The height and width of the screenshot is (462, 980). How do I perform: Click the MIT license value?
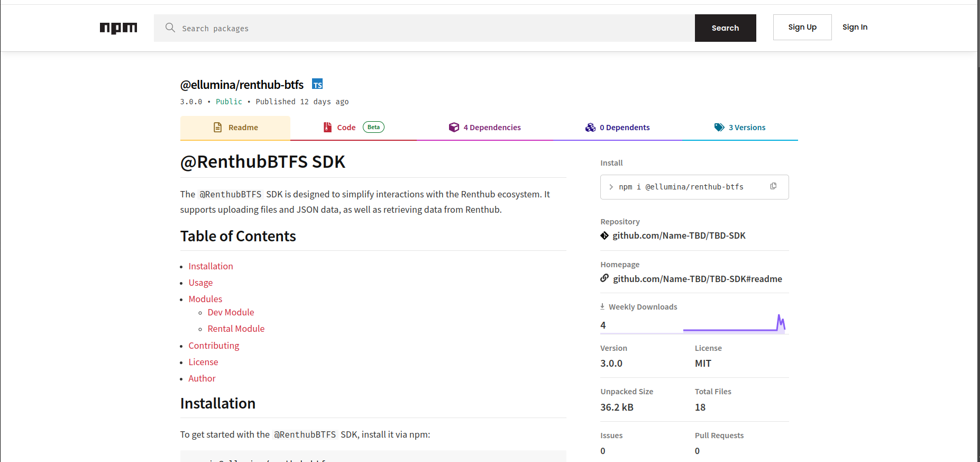click(703, 364)
